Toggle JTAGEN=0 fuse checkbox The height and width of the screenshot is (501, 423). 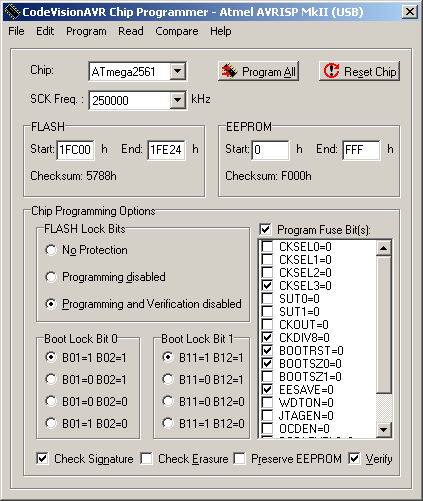[267, 415]
